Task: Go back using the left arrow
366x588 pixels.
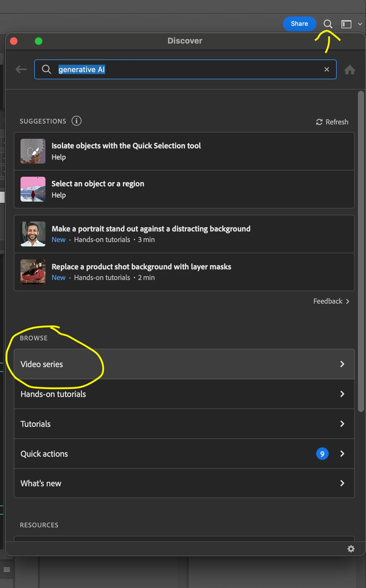Action: [x=21, y=69]
